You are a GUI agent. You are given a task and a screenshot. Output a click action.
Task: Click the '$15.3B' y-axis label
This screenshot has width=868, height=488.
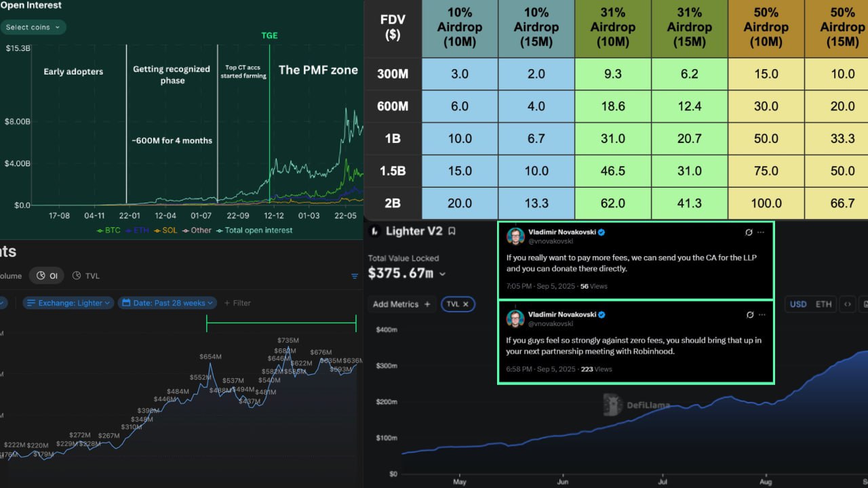pos(17,48)
